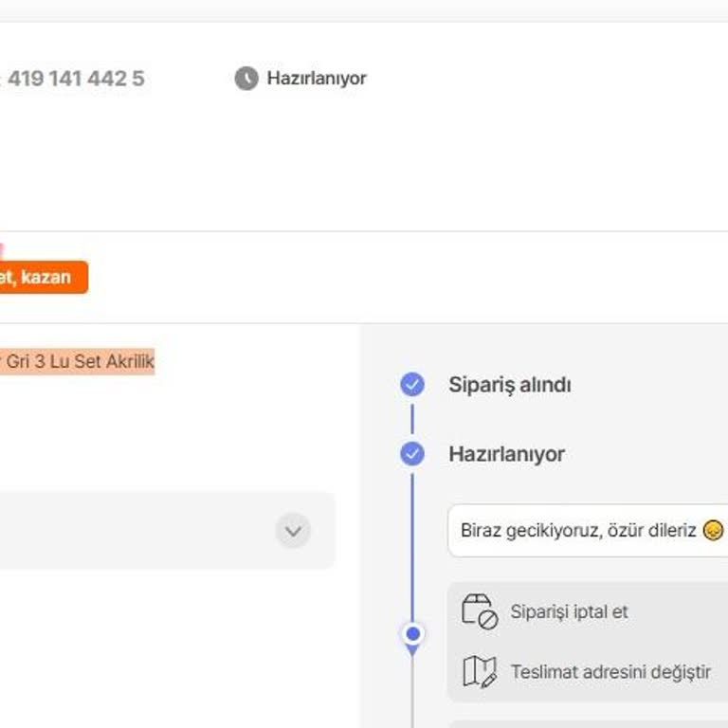Expand the gray collapsed panel chevron
728x728 pixels.
293,530
